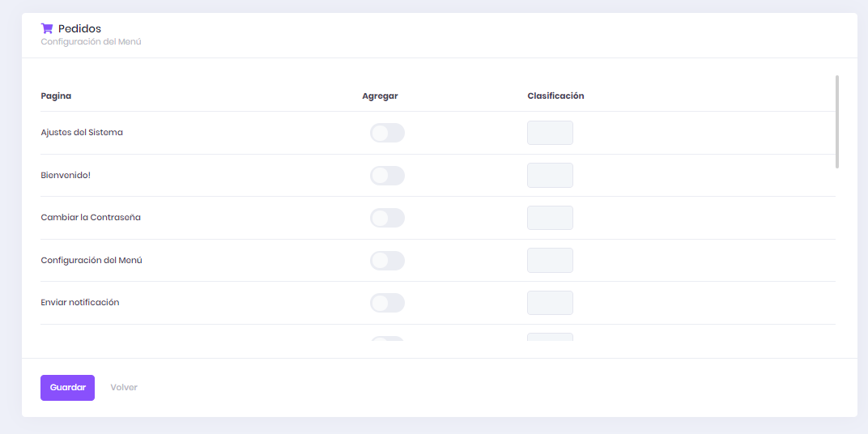The width and height of the screenshot is (868, 434).
Task: Click the Volver link
Action: pos(124,388)
